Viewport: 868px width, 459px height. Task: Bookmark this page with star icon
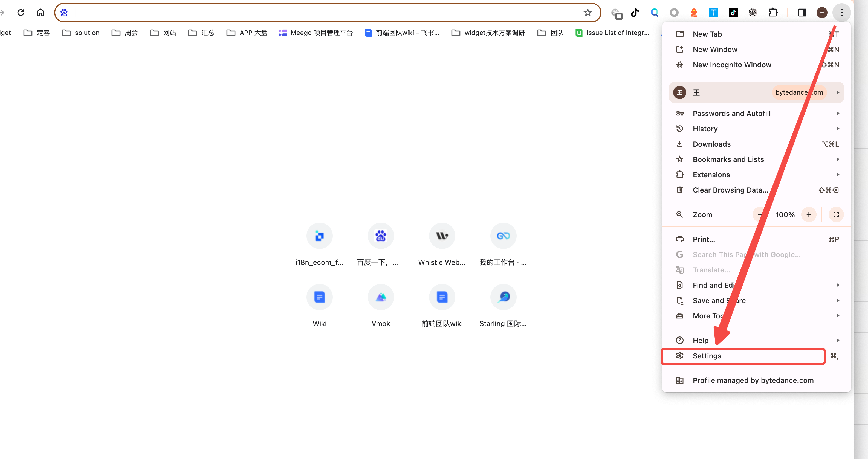[588, 13]
